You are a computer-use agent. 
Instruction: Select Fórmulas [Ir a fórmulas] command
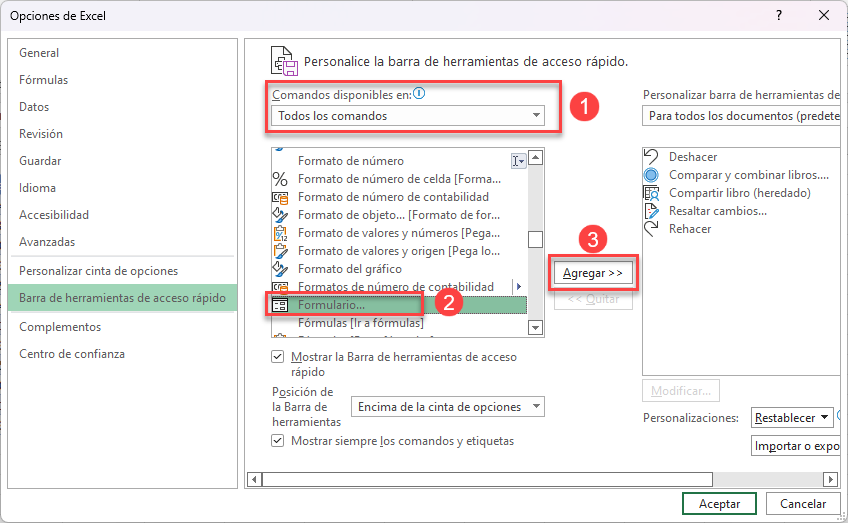(399, 323)
